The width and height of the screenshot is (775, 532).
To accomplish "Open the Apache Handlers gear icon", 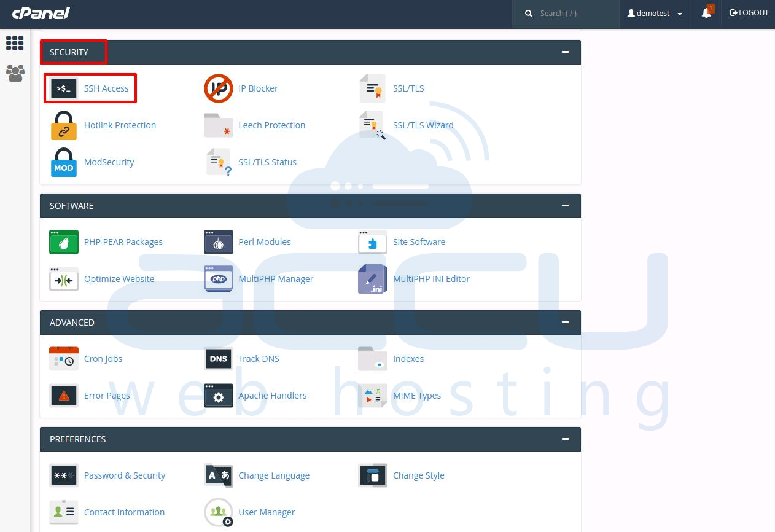I will 219,396.
